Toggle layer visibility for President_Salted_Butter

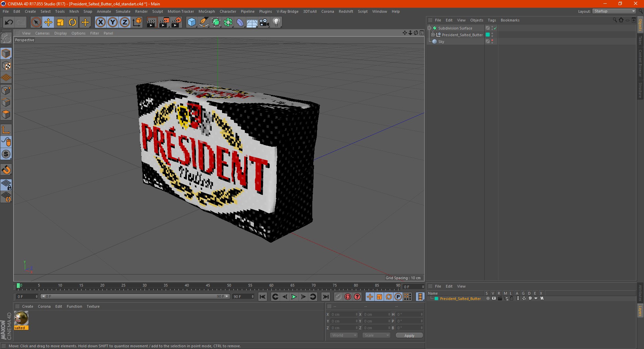(494, 298)
